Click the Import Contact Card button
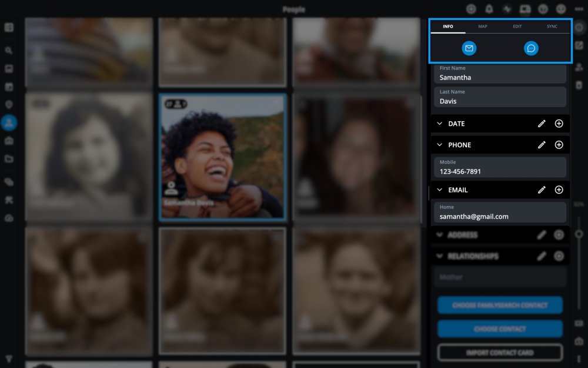 click(x=500, y=353)
